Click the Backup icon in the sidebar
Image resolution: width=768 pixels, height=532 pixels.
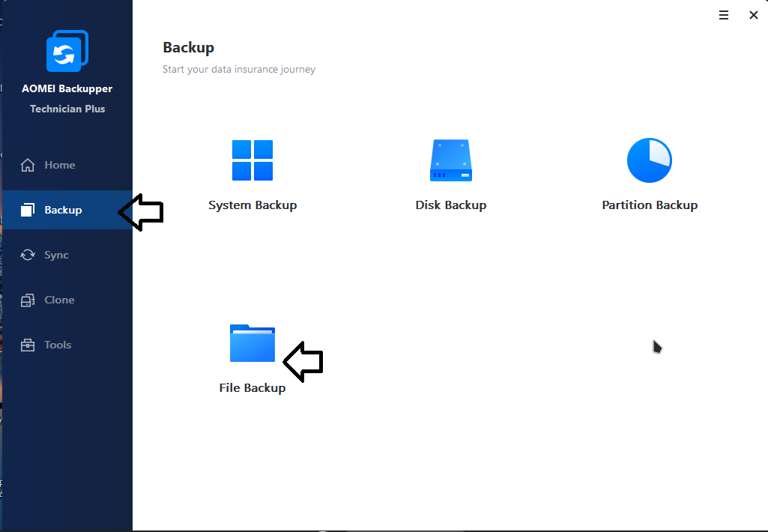click(28, 210)
